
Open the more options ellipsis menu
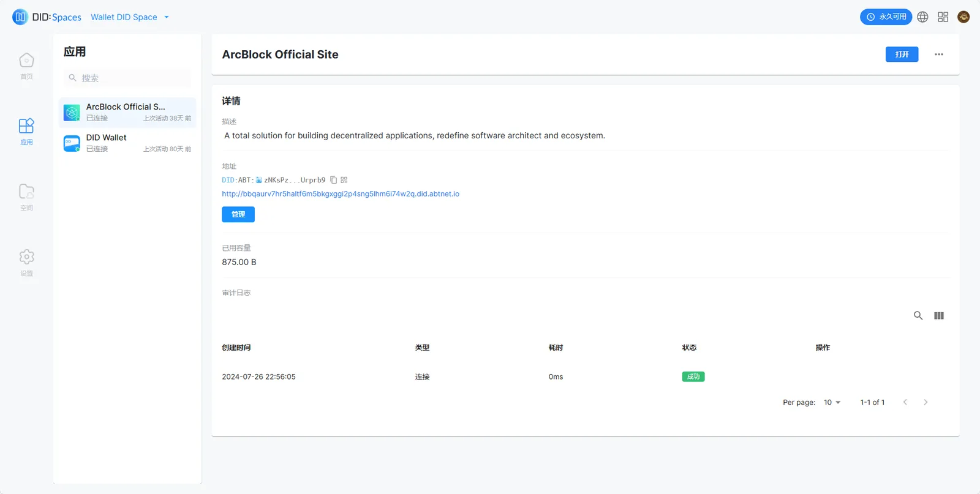click(939, 54)
